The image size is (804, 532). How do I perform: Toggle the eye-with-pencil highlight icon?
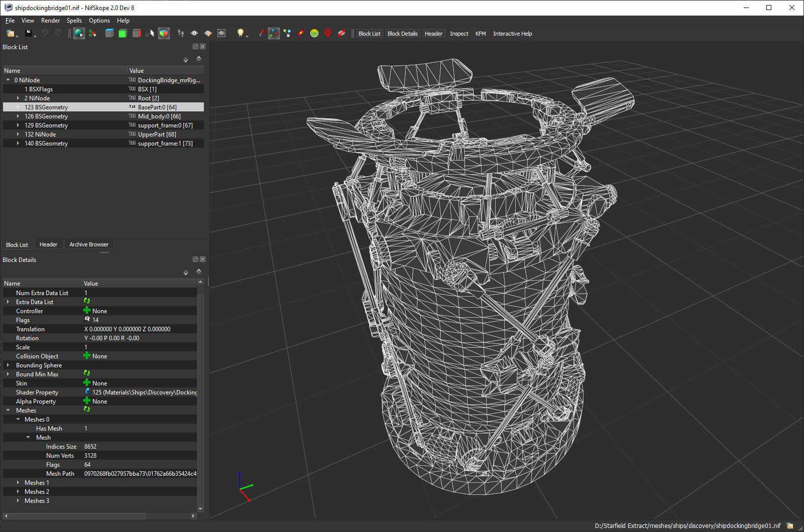pos(207,33)
